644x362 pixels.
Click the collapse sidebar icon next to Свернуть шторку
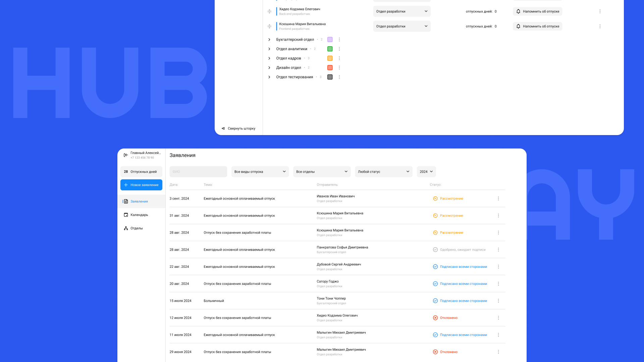[223, 129]
